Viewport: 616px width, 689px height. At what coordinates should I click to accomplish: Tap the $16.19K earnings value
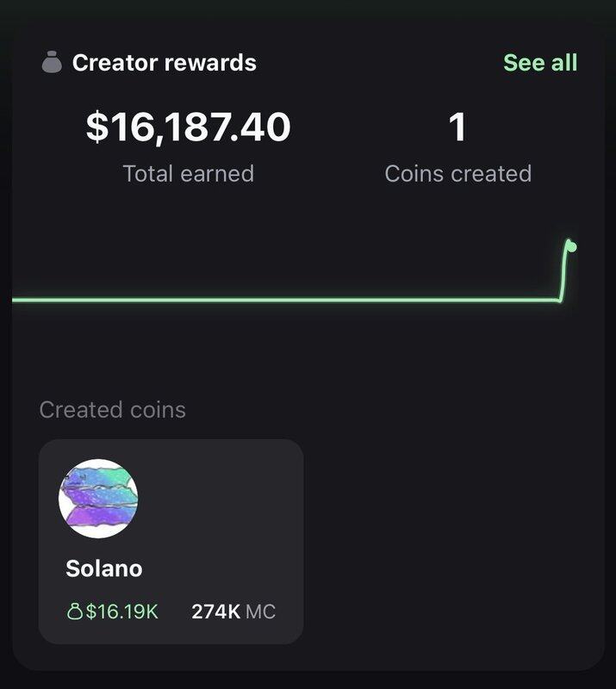pos(121,612)
